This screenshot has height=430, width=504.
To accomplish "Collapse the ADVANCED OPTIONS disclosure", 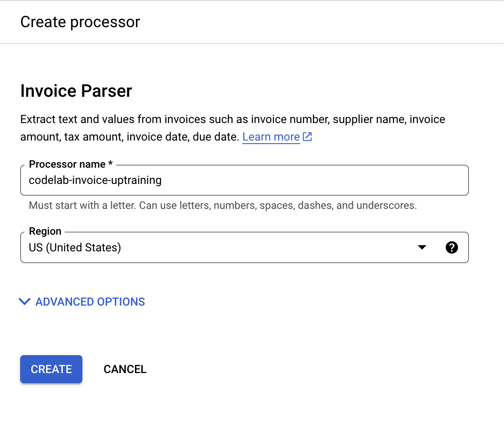I will [82, 301].
